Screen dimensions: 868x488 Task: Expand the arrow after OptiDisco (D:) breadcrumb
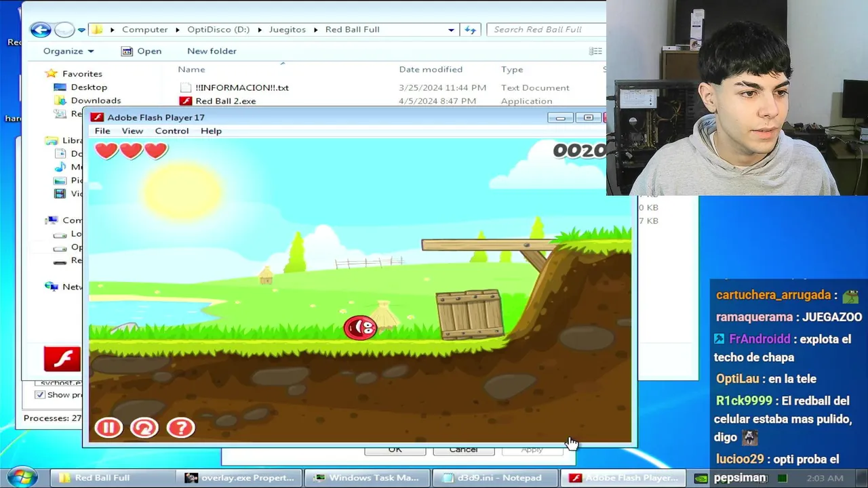(x=260, y=30)
